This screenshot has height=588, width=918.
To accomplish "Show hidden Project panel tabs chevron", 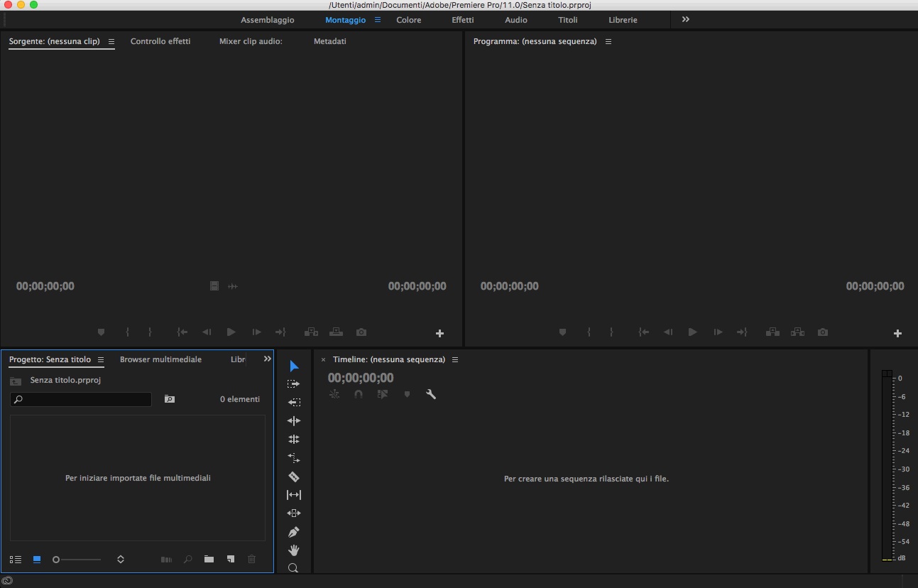I will [x=268, y=359].
